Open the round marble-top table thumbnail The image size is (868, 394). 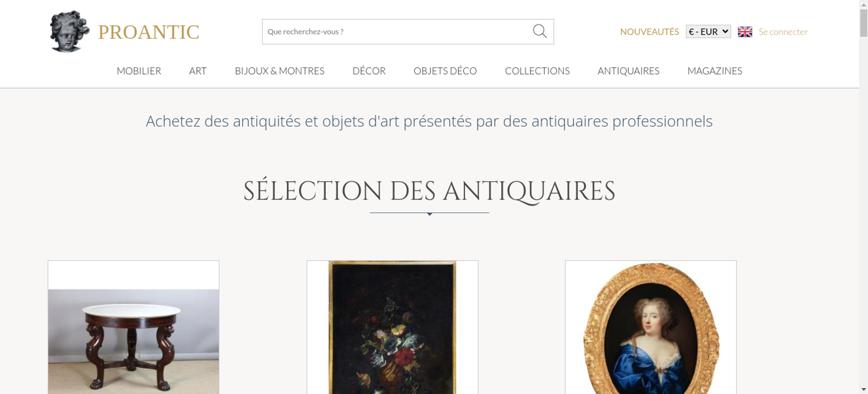click(134, 327)
